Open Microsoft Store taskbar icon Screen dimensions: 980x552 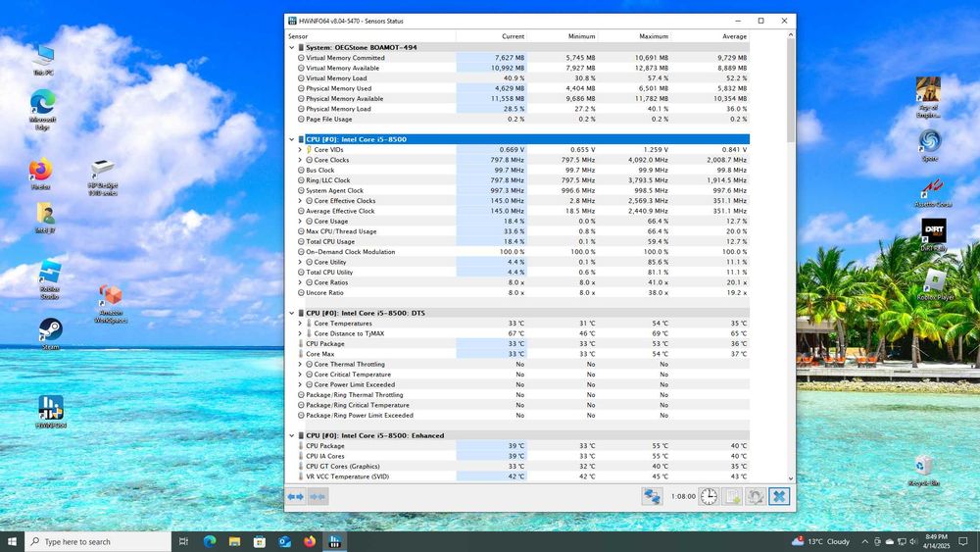pos(260,541)
